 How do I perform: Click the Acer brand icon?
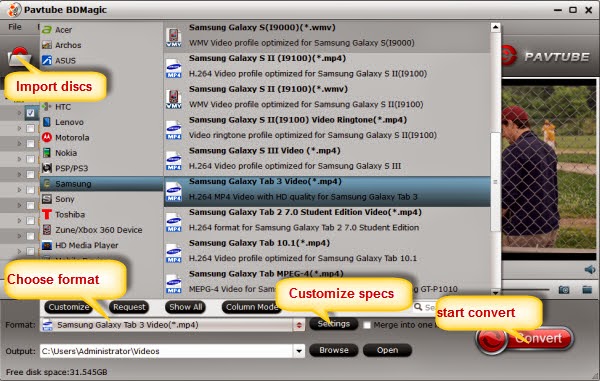47,29
